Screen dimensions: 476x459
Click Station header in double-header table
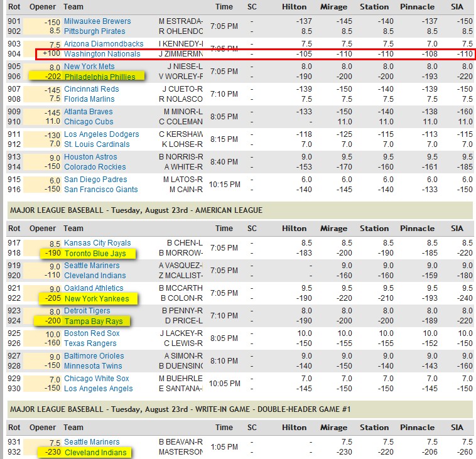click(x=374, y=428)
